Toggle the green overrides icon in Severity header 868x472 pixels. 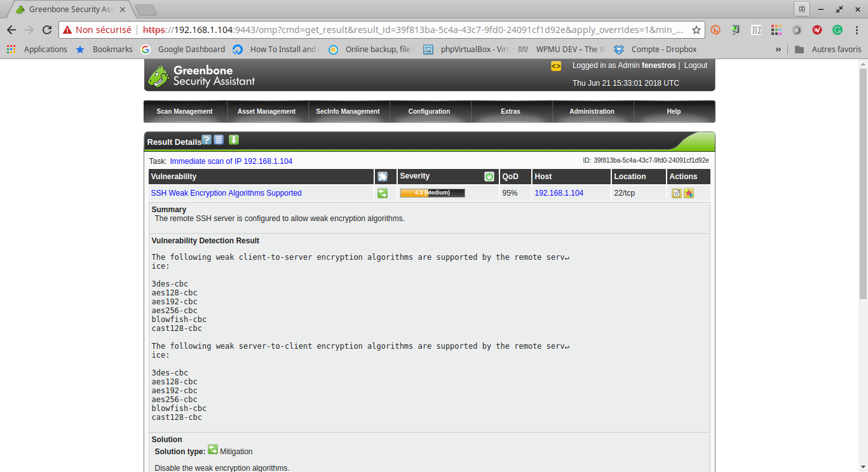(489, 177)
